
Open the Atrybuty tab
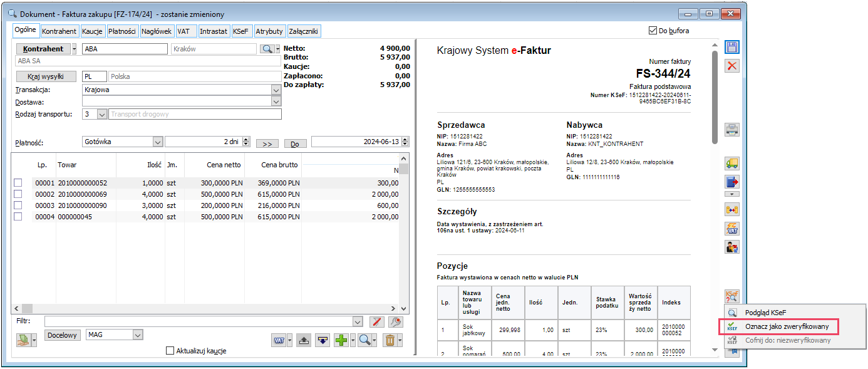pos(269,31)
